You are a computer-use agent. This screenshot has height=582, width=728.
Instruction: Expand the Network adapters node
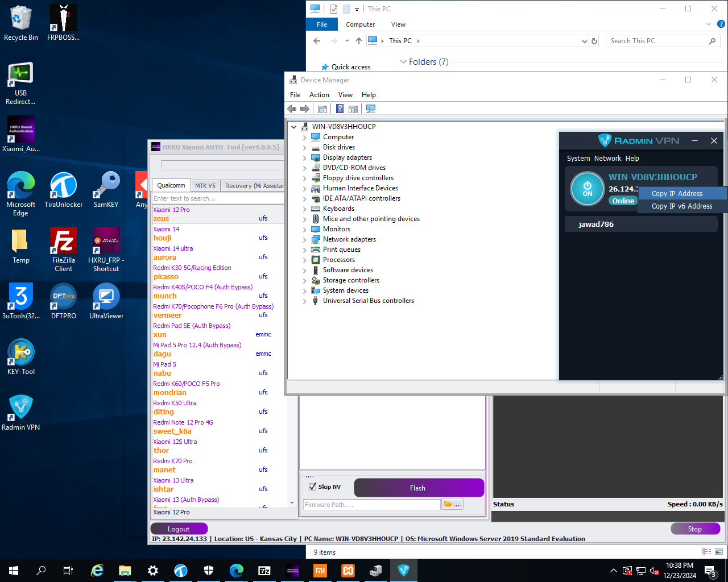coord(304,240)
